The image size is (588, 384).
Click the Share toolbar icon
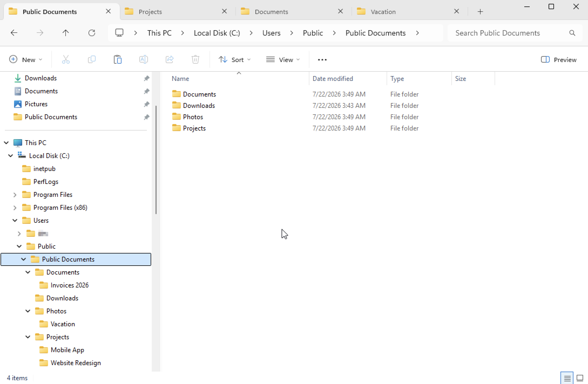tap(170, 59)
